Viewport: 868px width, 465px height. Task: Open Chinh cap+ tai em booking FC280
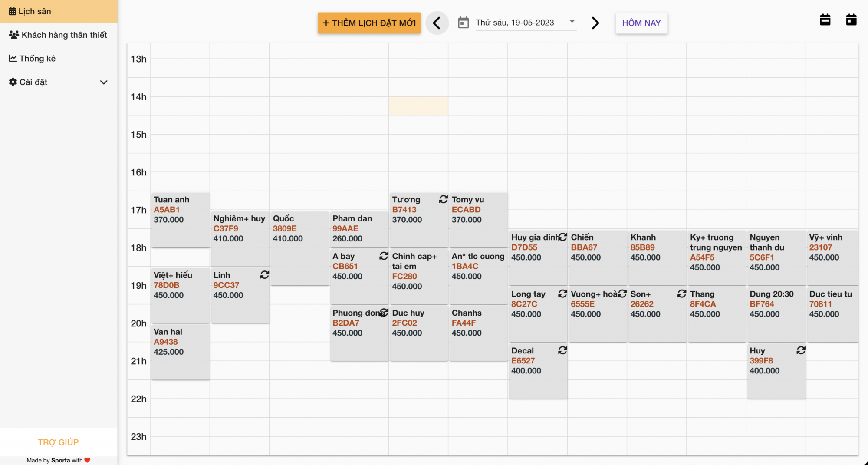[x=419, y=277]
